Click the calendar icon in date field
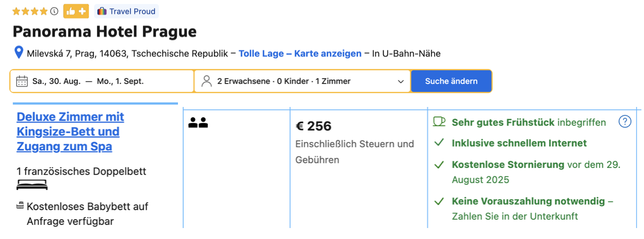Viewport: 644px width, 239px height. pyautogui.click(x=22, y=81)
